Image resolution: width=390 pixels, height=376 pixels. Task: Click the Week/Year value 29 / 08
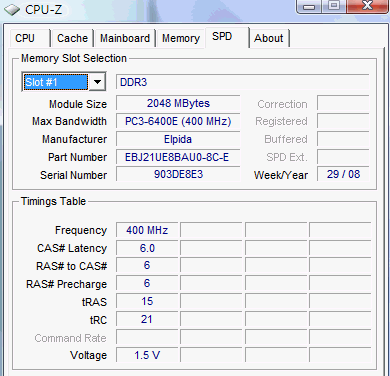tap(343, 174)
